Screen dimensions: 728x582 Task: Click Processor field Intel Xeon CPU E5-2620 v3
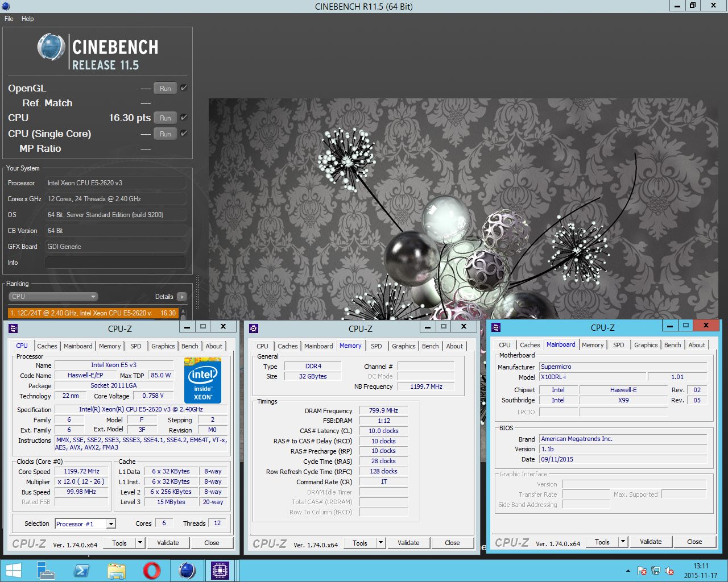tap(115, 183)
